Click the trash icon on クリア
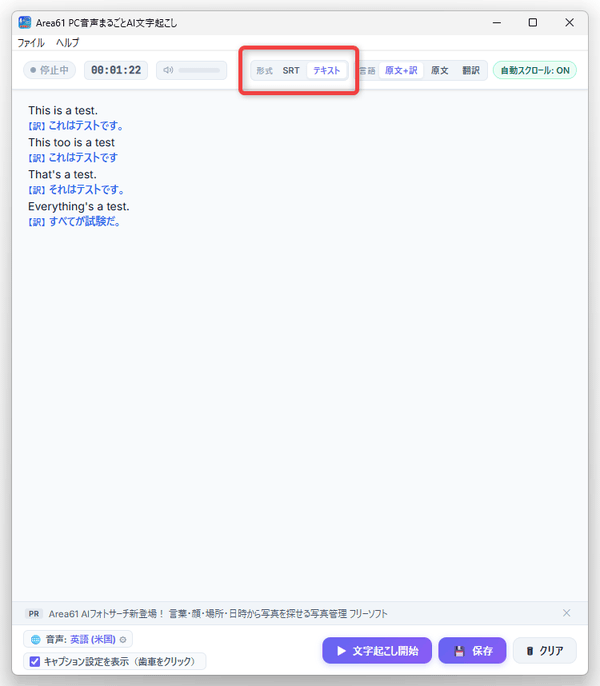600x686 pixels. pyautogui.click(x=530, y=651)
